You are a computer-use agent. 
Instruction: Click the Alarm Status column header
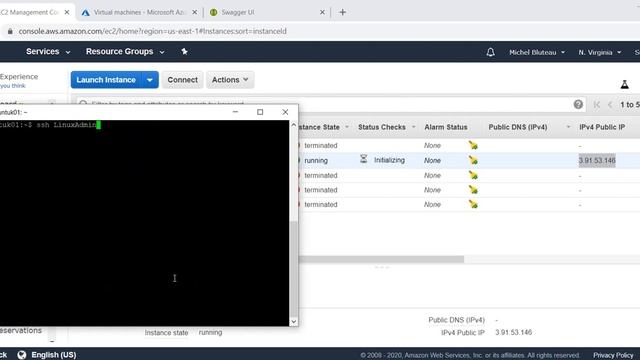tap(446, 127)
